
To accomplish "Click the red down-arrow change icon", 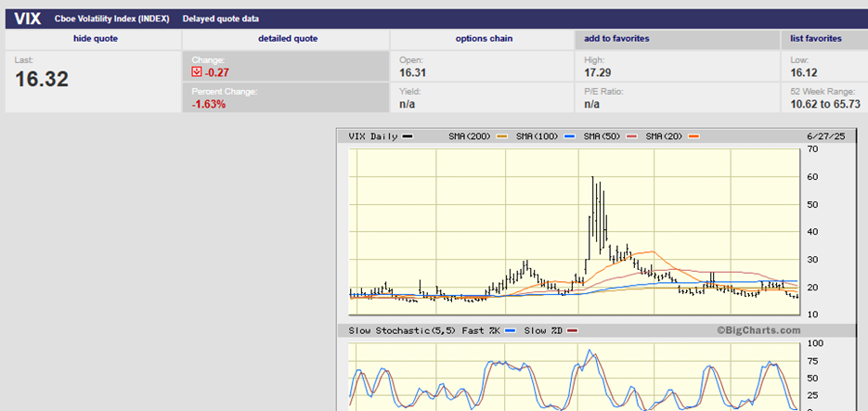I will pos(196,72).
